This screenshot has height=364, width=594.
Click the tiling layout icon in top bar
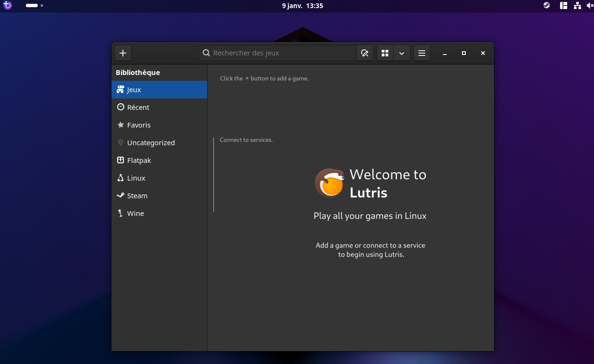[x=563, y=6]
